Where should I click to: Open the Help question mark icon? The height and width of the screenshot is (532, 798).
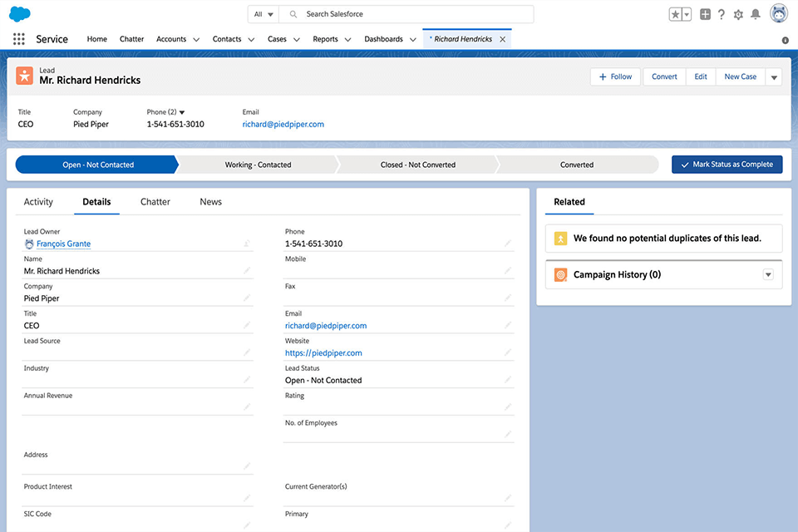[722, 14]
